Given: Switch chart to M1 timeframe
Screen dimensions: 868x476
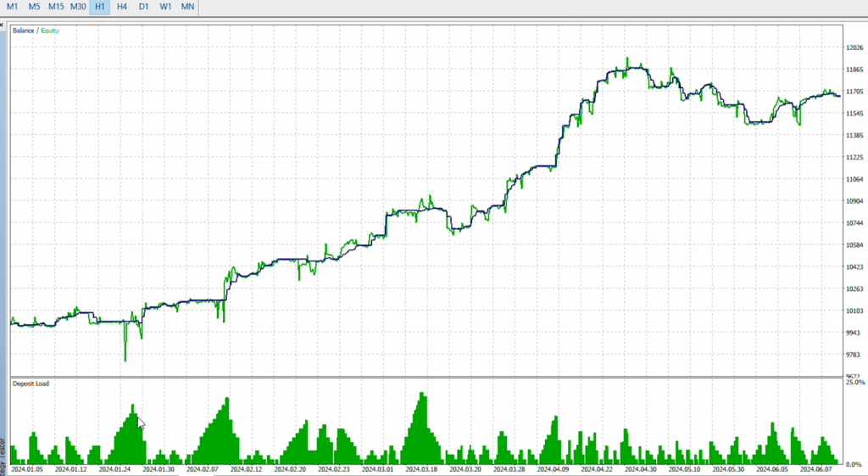Looking at the screenshot, I should click(12, 7).
